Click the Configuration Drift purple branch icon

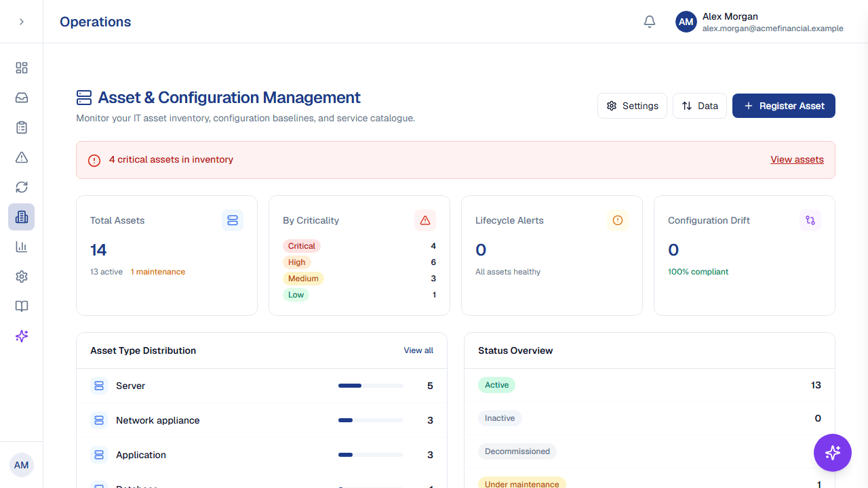[x=810, y=220]
